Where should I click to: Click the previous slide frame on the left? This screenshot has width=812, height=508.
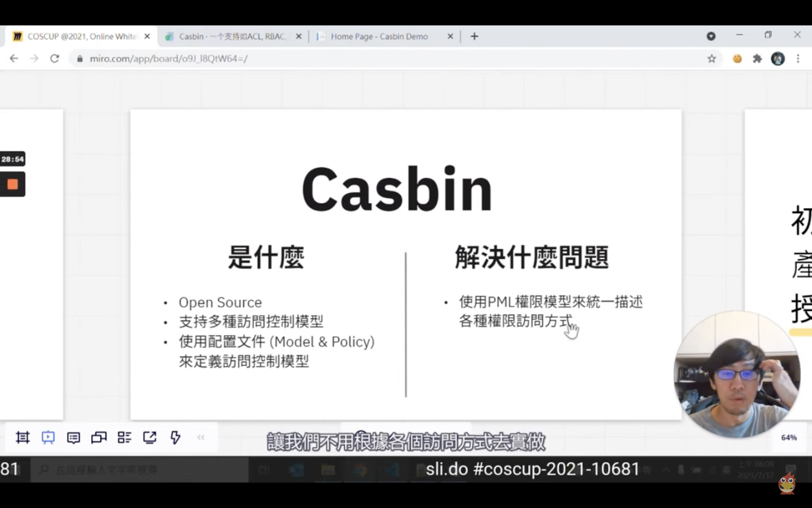32,264
